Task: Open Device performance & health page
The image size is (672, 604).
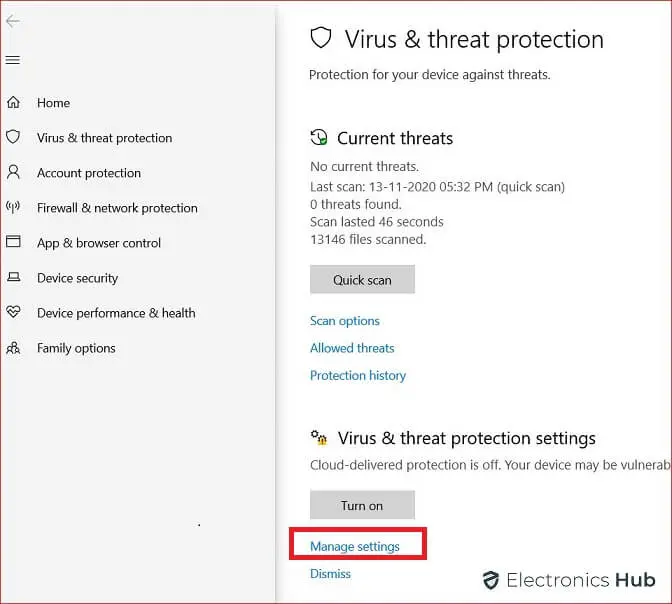Action: tap(116, 313)
